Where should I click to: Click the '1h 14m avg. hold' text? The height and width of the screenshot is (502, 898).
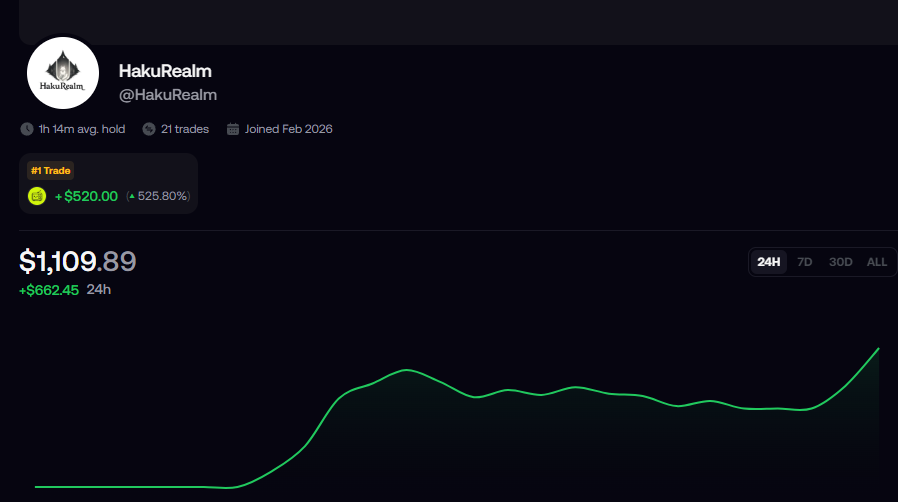coord(82,129)
